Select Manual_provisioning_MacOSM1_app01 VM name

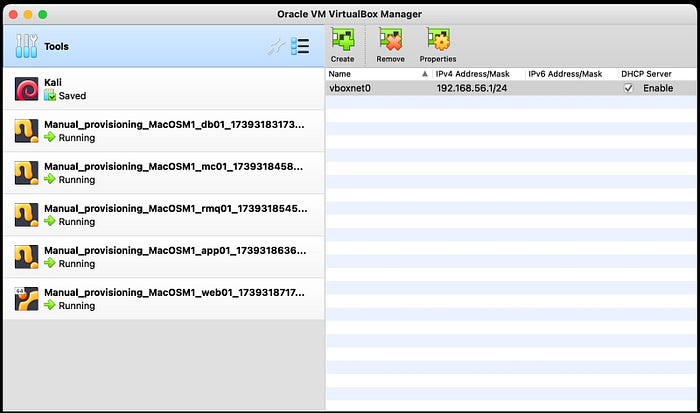175,250
